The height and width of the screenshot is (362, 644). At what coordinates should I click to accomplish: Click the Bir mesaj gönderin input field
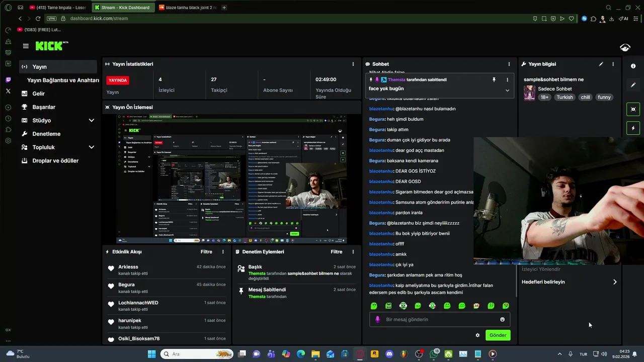[440, 319]
